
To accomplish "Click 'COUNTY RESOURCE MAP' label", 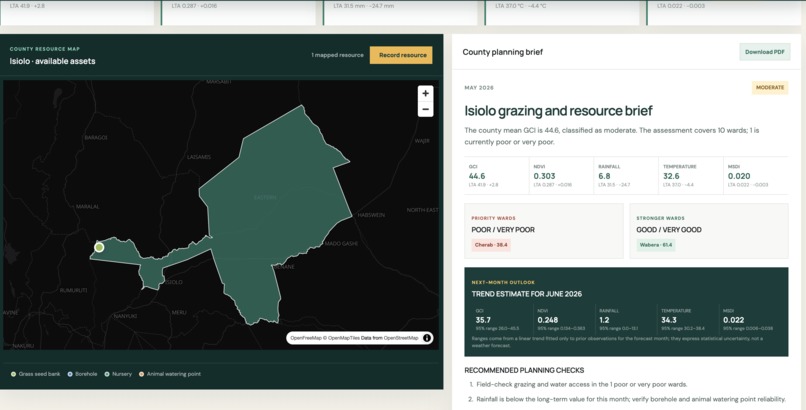I will [x=45, y=49].
